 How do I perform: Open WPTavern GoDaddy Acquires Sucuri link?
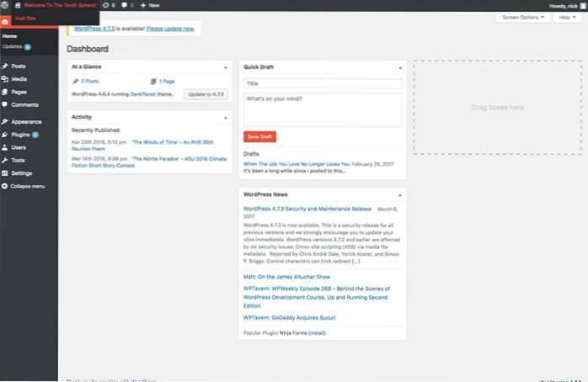(x=289, y=317)
